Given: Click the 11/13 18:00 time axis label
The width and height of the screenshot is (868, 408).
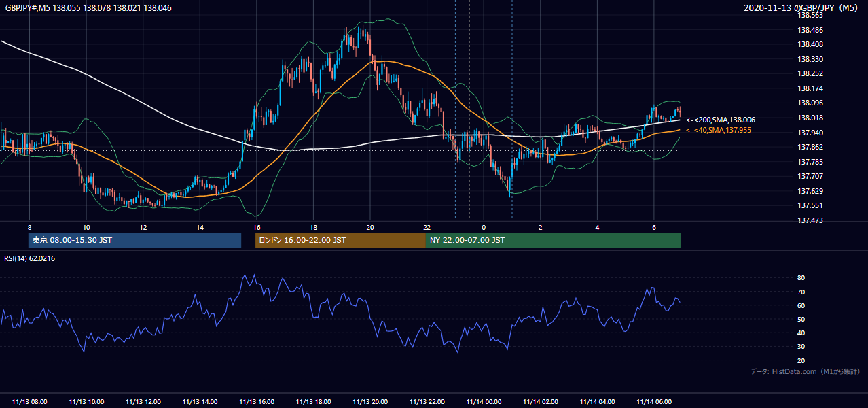Looking at the screenshot, I should coord(313,402).
